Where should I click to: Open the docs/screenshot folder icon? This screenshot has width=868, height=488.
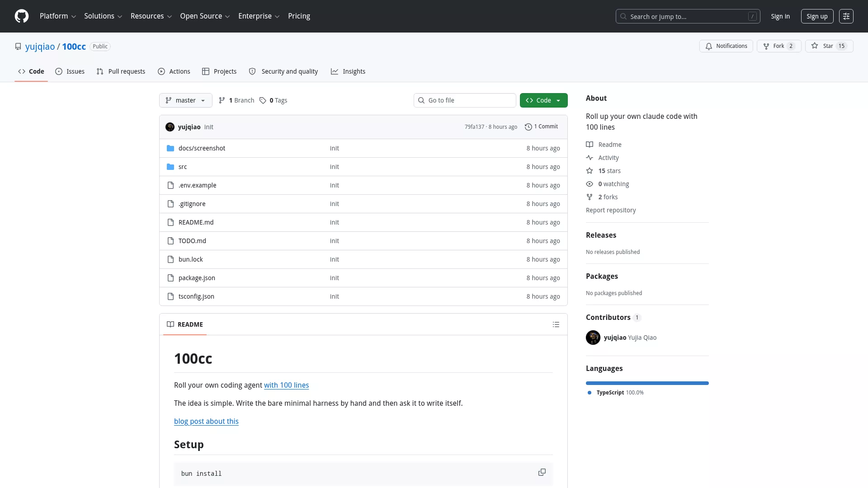tap(170, 148)
